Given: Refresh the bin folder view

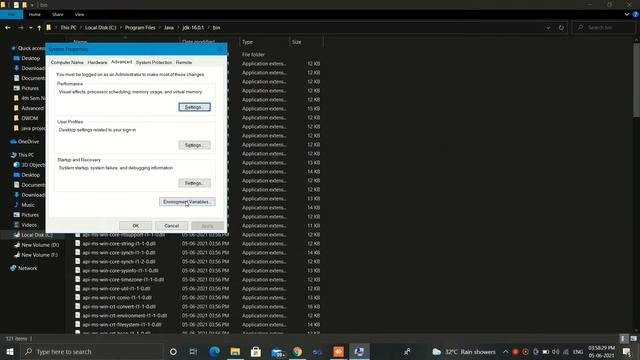Looking at the screenshot, I should point(561,28).
